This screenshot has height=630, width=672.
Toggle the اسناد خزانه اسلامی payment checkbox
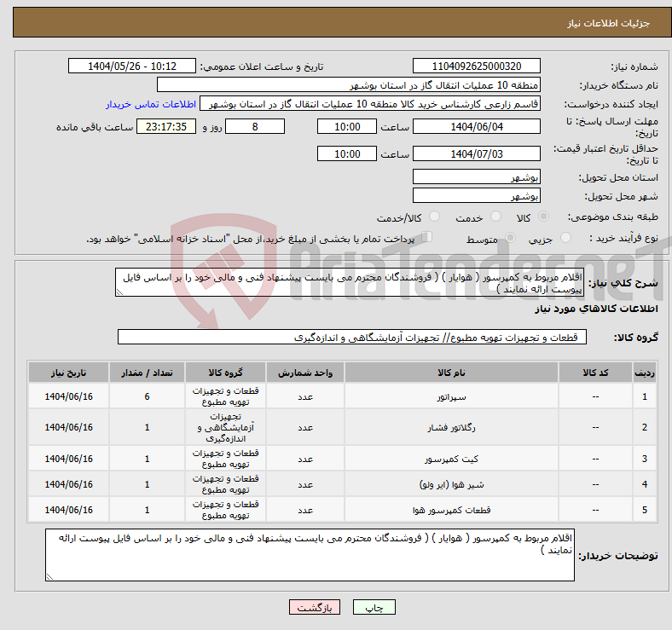[x=428, y=238]
